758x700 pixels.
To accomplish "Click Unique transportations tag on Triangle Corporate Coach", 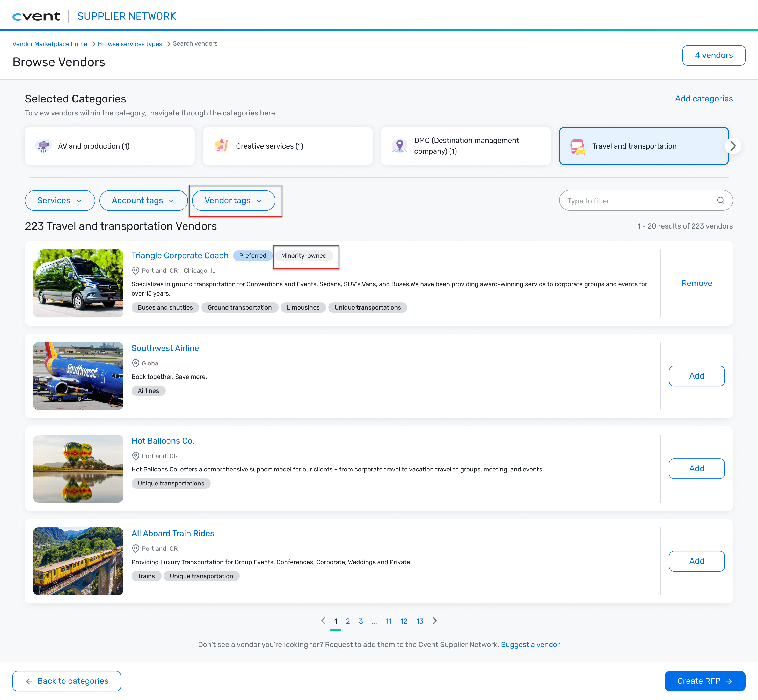I will click(368, 308).
